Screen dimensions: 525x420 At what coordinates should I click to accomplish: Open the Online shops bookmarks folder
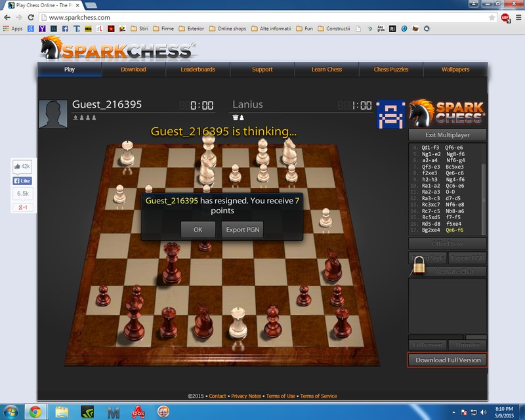tap(228, 29)
